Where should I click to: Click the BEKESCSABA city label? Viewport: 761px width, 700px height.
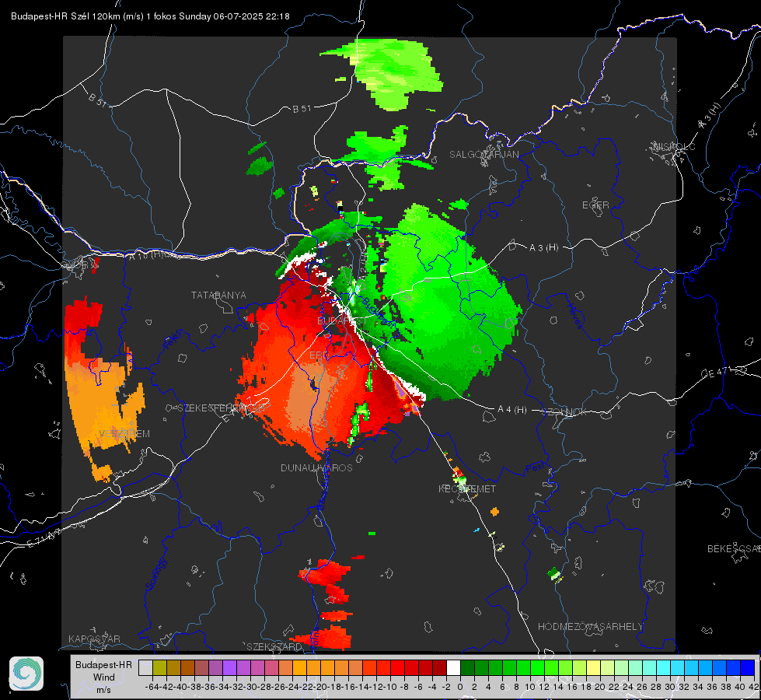coord(734,549)
